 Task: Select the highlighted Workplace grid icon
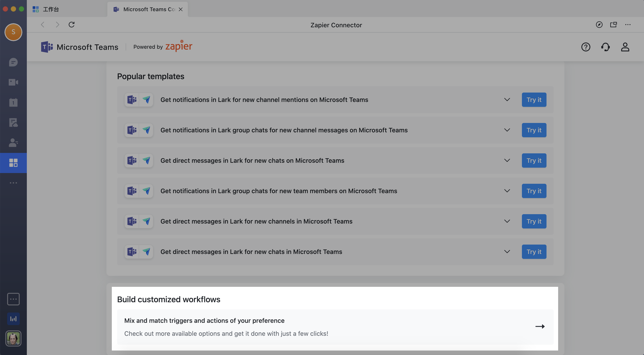13,163
